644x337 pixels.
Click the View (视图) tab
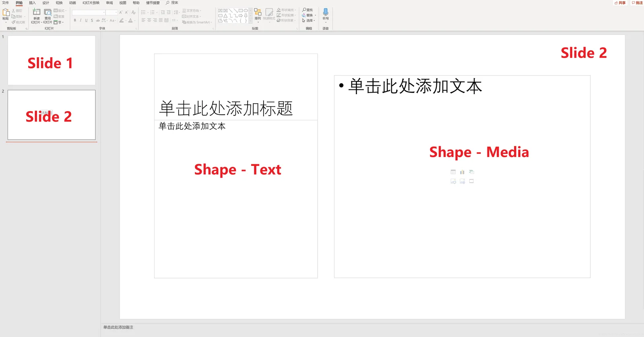(x=123, y=3)
